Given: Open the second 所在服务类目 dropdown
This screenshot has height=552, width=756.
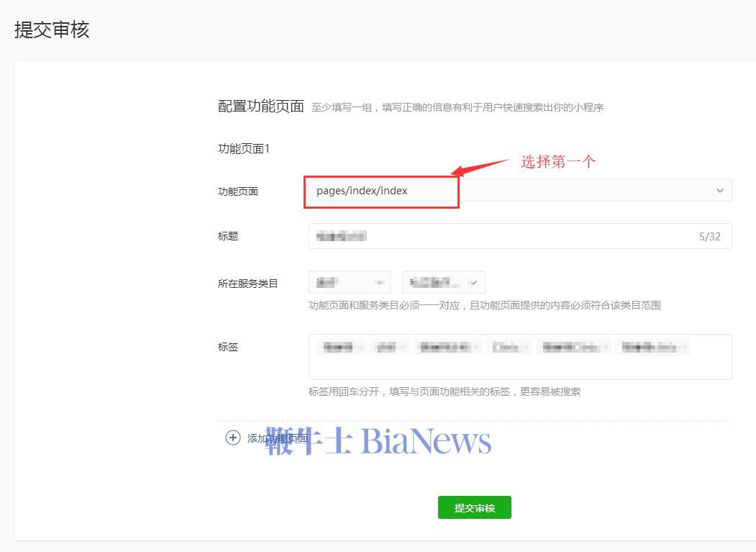Looking at the screenshot, I should (x=444, y=282).
